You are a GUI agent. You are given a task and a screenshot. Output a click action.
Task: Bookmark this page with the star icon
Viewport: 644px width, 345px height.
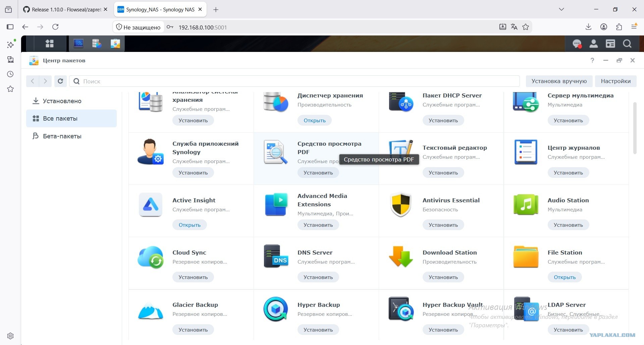[x=526, y=27]
